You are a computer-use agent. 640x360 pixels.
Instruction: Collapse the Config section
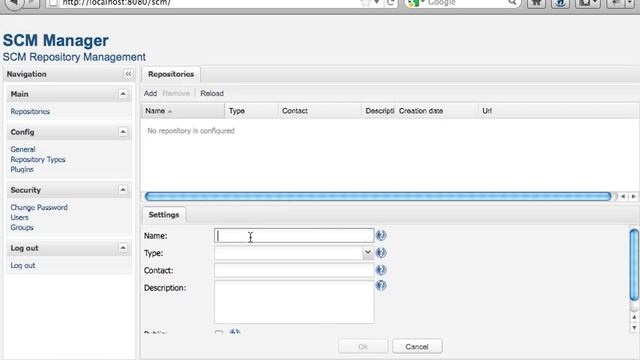point(123,132)
